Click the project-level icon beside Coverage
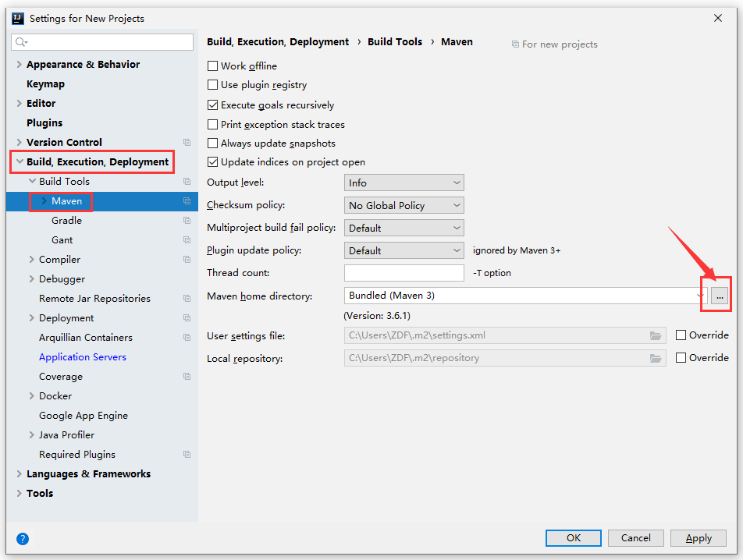Viewport: 743px width, 560px height. coord(187,377)
